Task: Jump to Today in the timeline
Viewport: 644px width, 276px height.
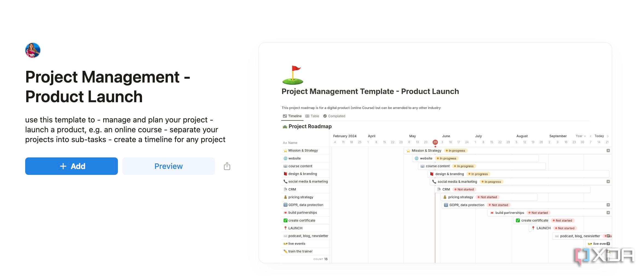Action: click(599, 136)
